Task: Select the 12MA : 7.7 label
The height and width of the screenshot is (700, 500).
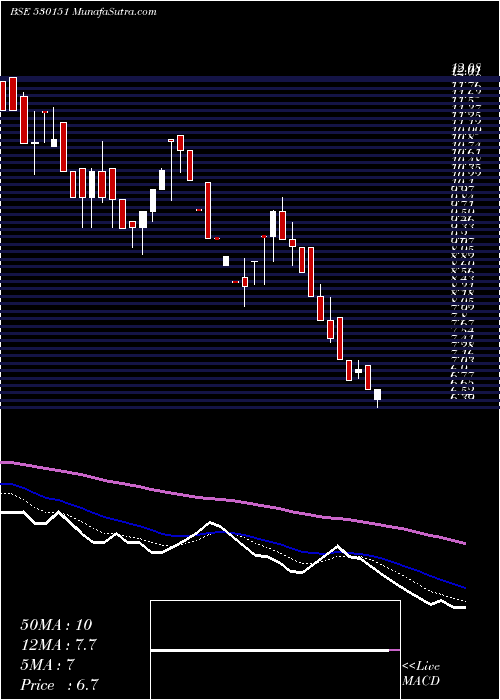Action: click(x=59, y=645)
